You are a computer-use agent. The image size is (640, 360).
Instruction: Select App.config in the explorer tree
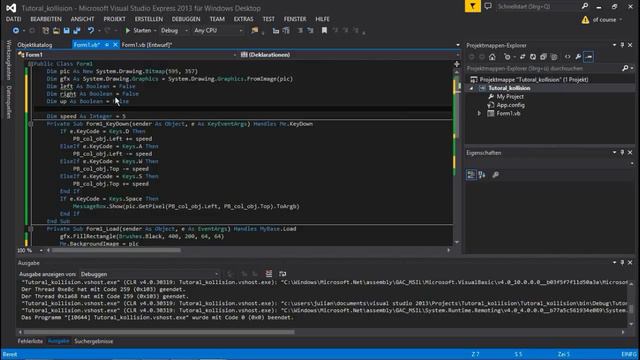click(x=511, y=105)
